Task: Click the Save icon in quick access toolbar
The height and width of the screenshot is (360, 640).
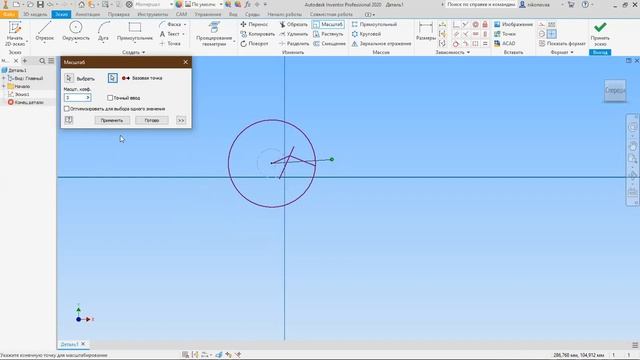Action: click(40, 4)
